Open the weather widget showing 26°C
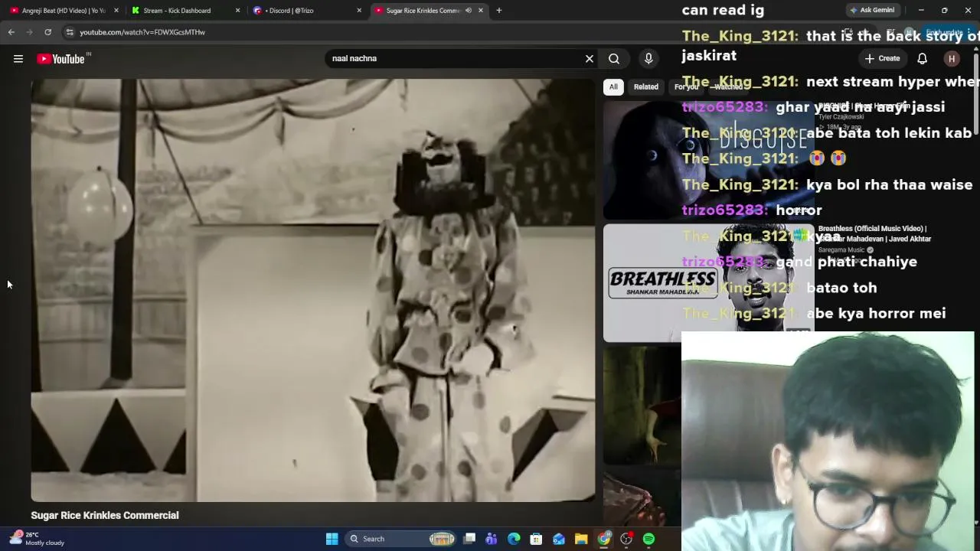This screenshot has width=980, height=551. tap(37, 539)
